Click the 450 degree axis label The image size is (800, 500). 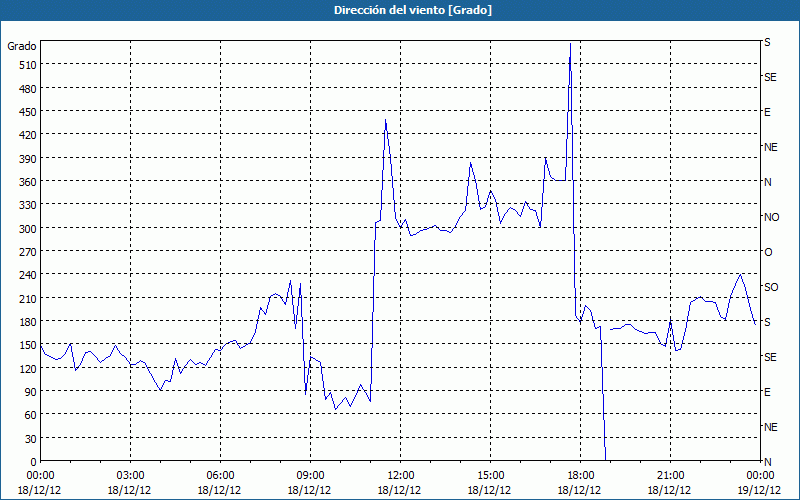click(x=29, y=112)
